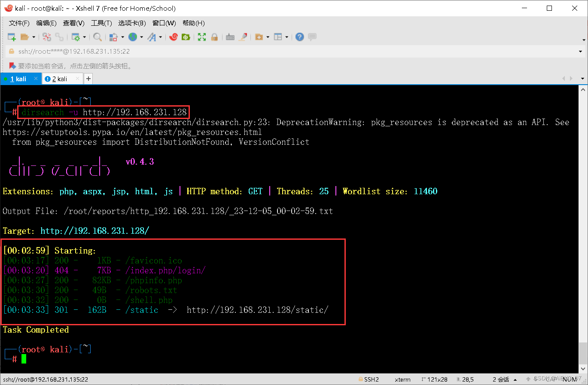Screen dimensions: 588x385
Task: Click the Target http://192.168.231.128/ URL
Action: [x=94, y=231]
